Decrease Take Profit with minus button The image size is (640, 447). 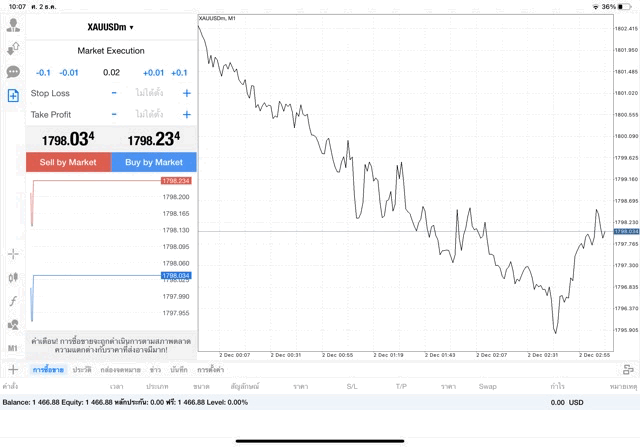pyautogui.click(x=114, y=114)
